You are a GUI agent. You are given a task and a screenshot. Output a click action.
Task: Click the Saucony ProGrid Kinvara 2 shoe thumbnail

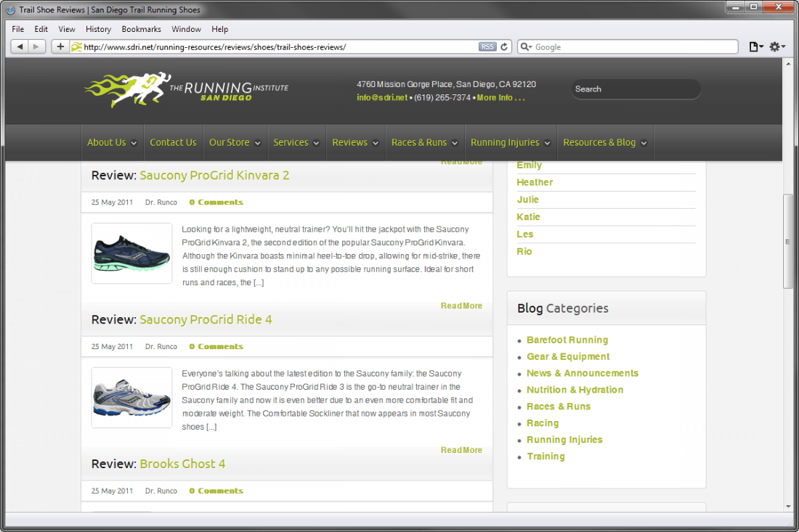[131, 253]
